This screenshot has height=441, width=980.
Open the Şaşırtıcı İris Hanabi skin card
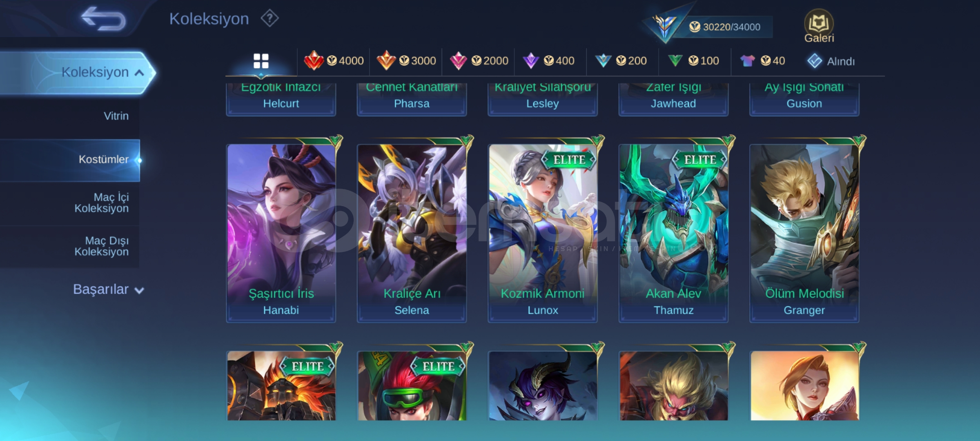coord(281,231)
